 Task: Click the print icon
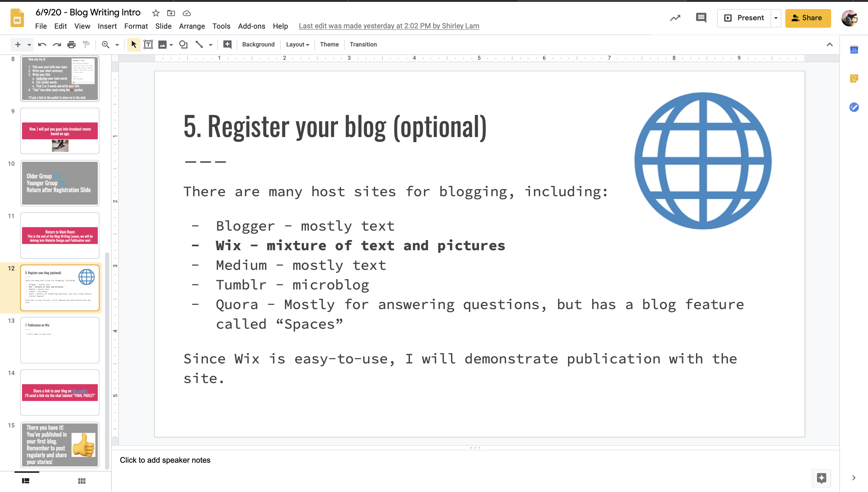point(71,45)
